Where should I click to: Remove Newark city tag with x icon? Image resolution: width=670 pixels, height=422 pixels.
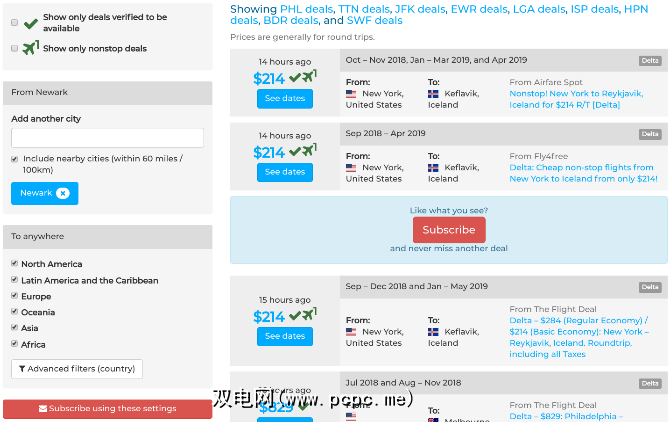point(63,193)
